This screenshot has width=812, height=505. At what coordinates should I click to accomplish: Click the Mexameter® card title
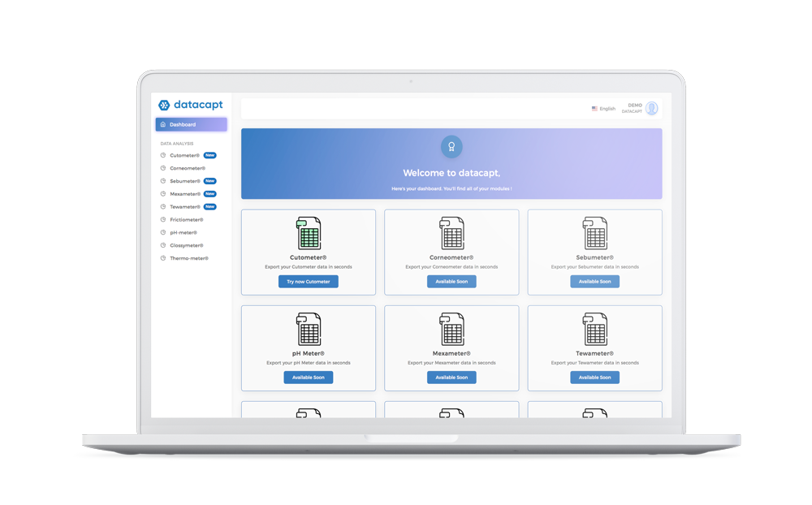coord(451,353)
